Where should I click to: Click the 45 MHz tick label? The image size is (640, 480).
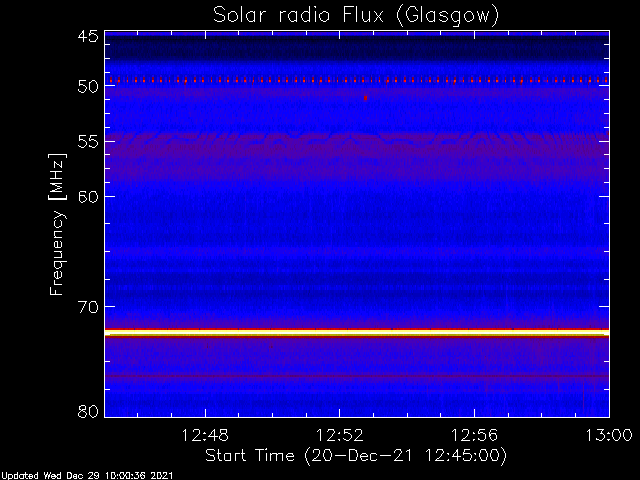(x=88, y=36)
